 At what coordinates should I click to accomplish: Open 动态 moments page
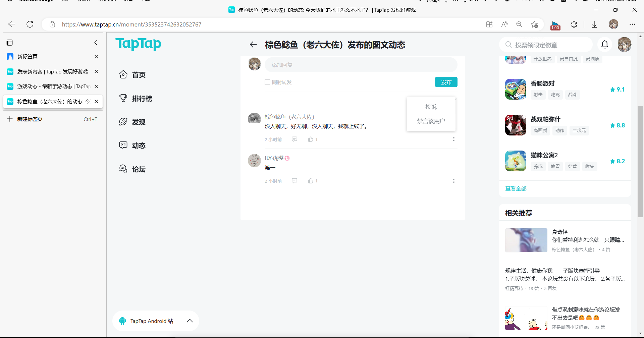[132, 145]
